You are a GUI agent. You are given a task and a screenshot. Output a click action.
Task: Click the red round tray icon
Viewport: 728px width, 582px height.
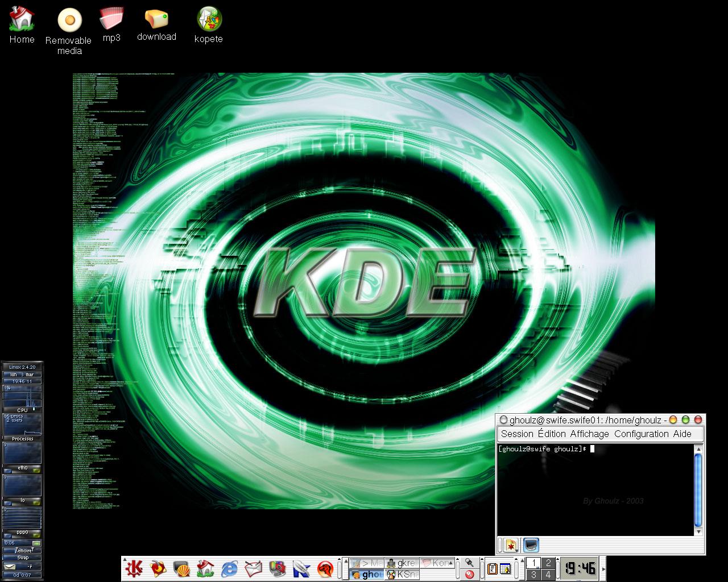click(470, 574)
